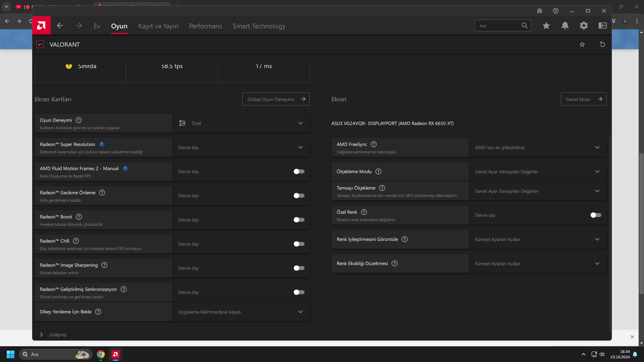Toggle the sidebar panel icon
644x362 pixels.
(603, 25)
